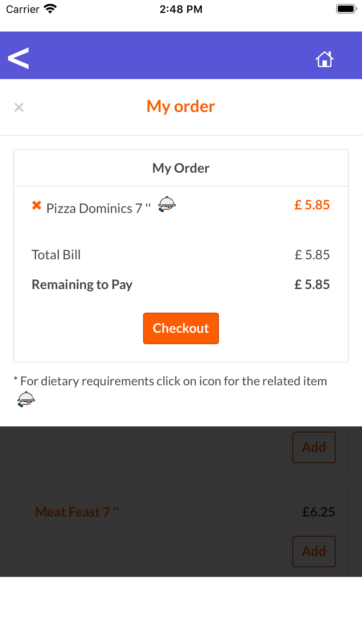Tap the back arrow in header
This screenshot has height=644, width=362.
tap(18, 58)
